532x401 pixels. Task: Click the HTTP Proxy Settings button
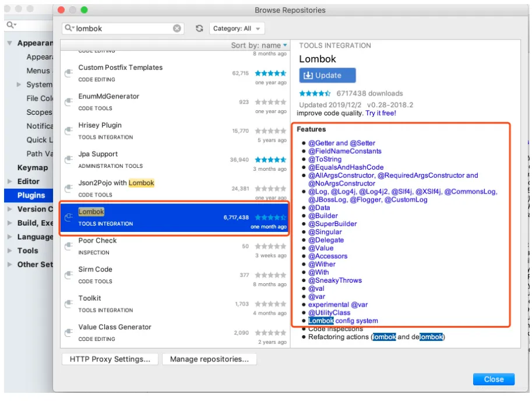pos(110,359)
